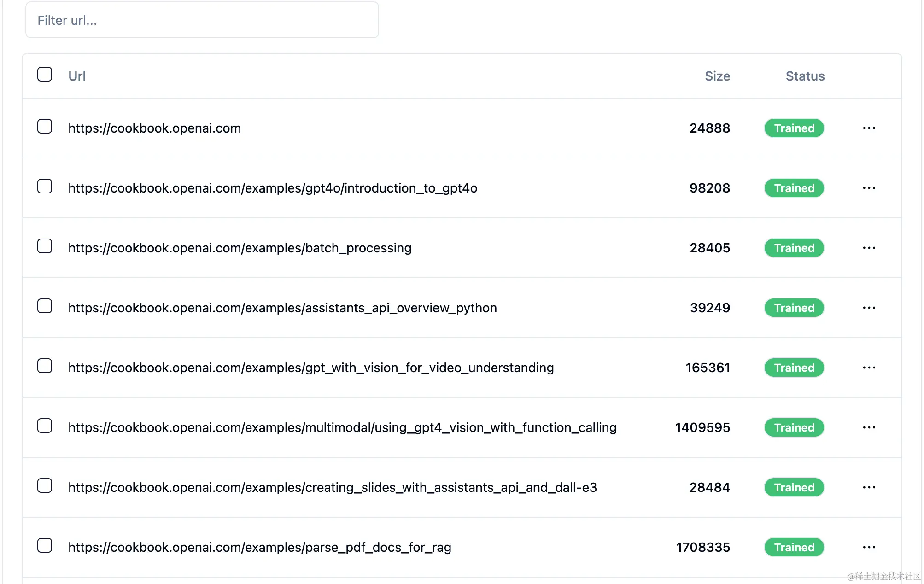The image size is (924, 584).
Task: Select the batch_processing row checkbox
Action: [45, 246]
